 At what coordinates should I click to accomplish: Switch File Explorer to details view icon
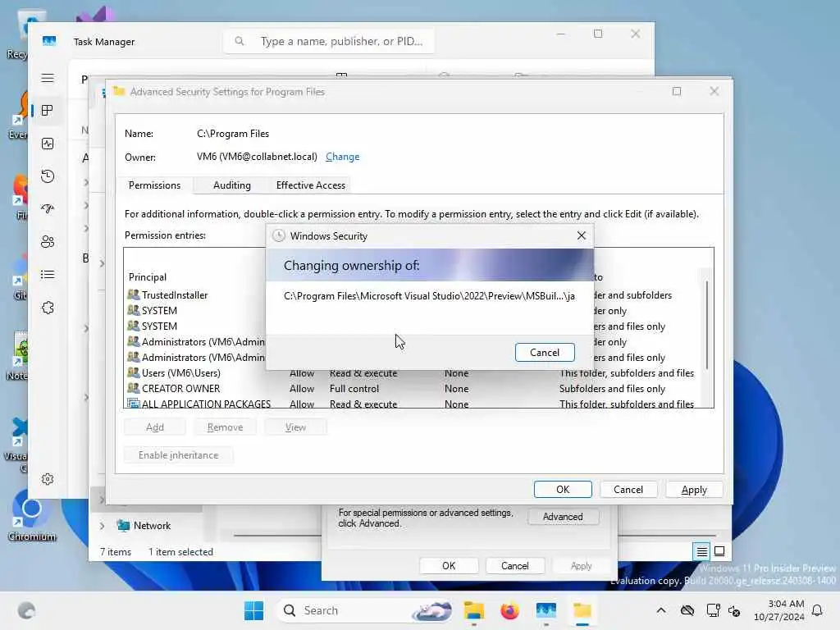702,551
